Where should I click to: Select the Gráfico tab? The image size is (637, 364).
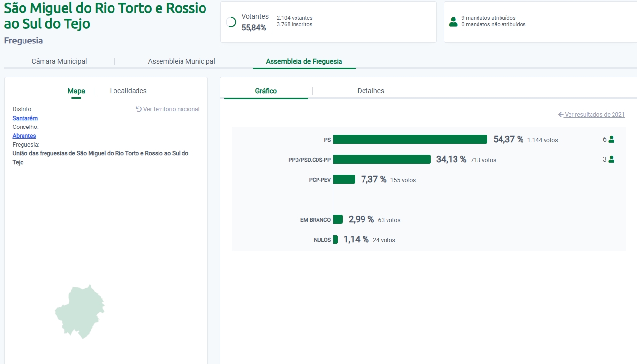[x=266, y=91]
